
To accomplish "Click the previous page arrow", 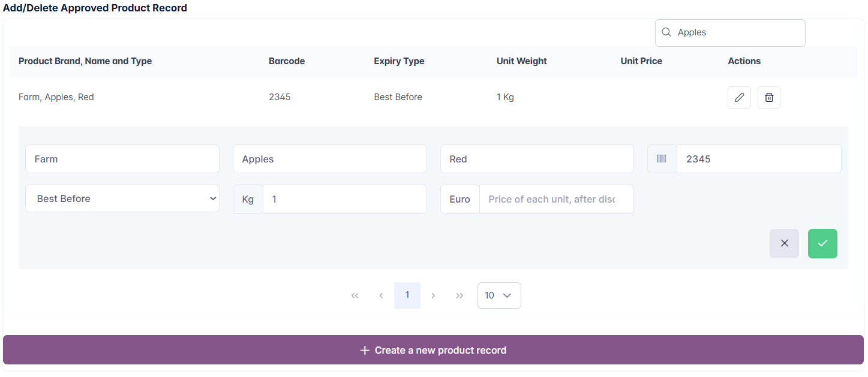I will 381,295.
